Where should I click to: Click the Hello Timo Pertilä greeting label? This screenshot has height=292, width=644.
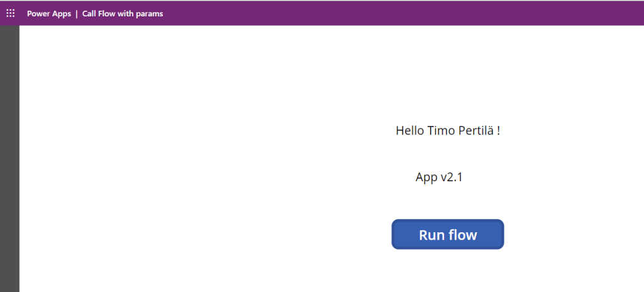447,131
